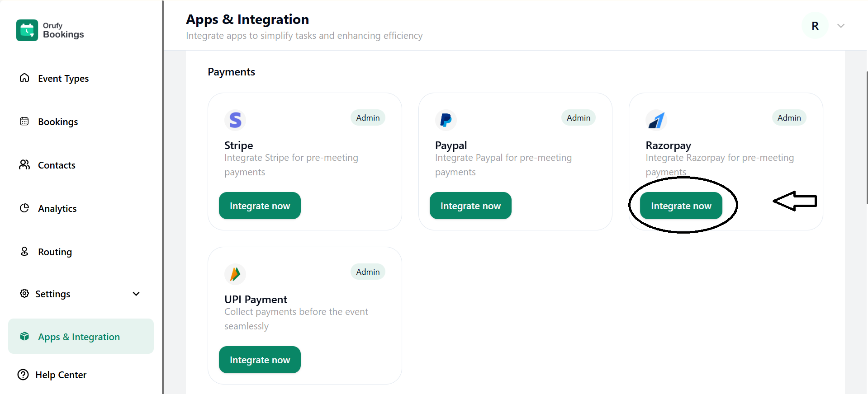The height and width of the screenshot is (394, 868).
Task: Select Contacts in the sidebar menu
Action: (x=57, y=165)
